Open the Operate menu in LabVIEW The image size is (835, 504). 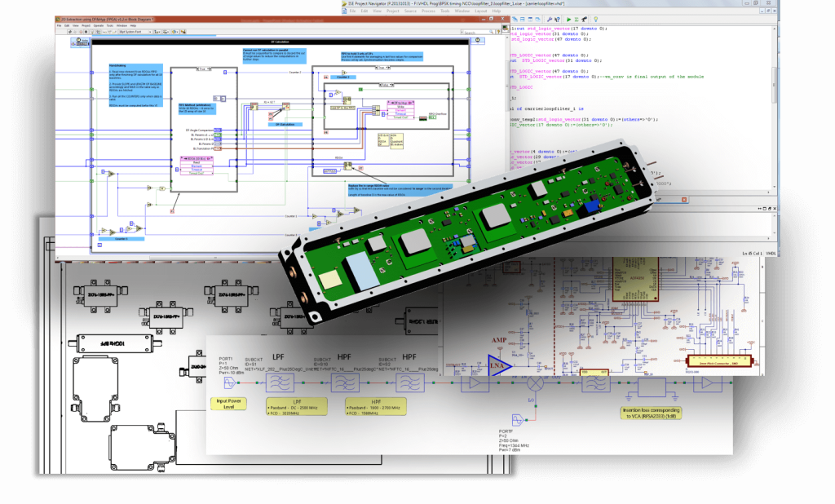coord(98,26)
